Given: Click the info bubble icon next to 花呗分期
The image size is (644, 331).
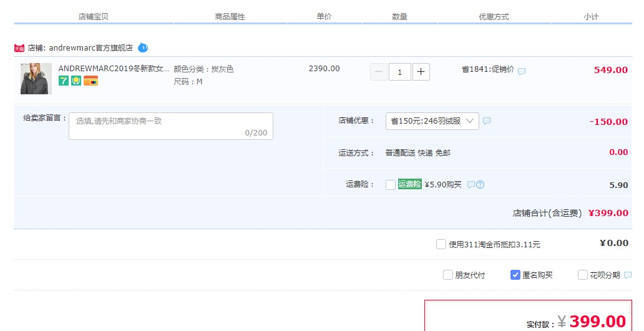Looking at the screenshot, I should (628, 275).
